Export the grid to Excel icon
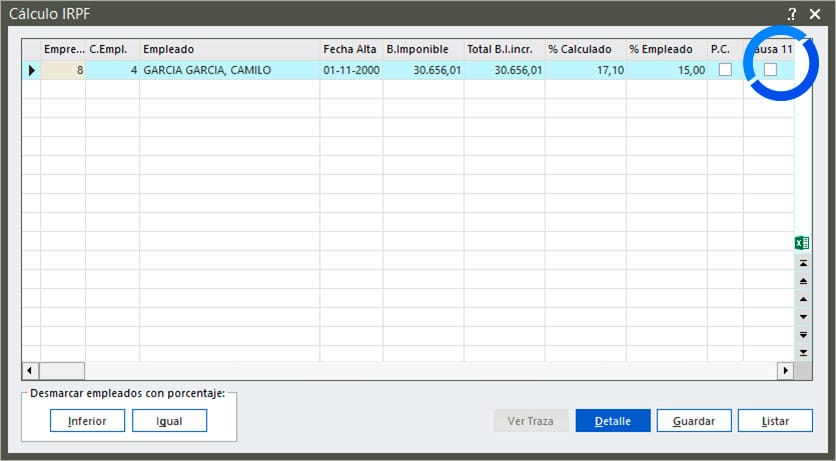This screenshot has width=836, height=461. click(802, 243)
